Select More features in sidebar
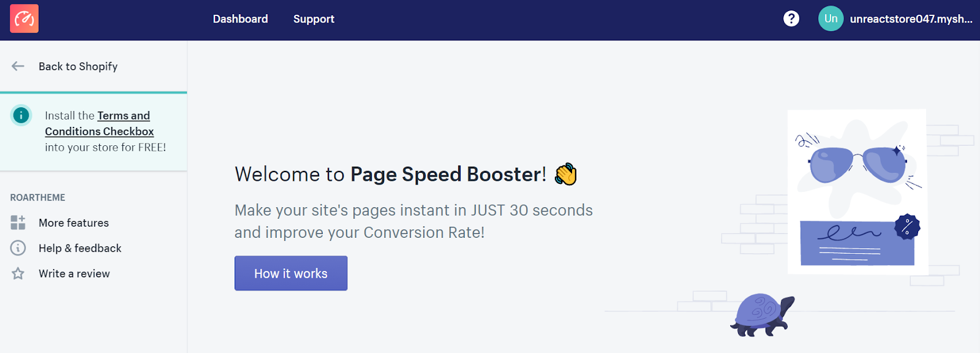The height and width of the screenshot is (353, 980). [73, 223]
